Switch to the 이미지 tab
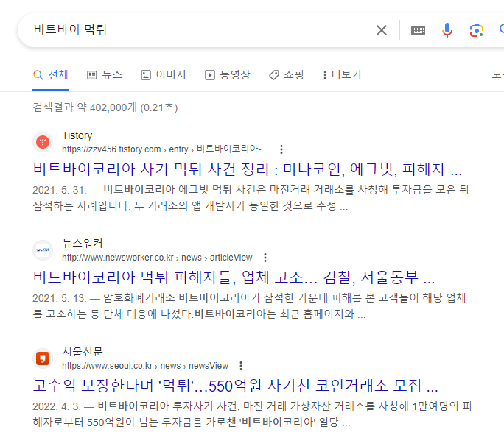 [164, 75]
